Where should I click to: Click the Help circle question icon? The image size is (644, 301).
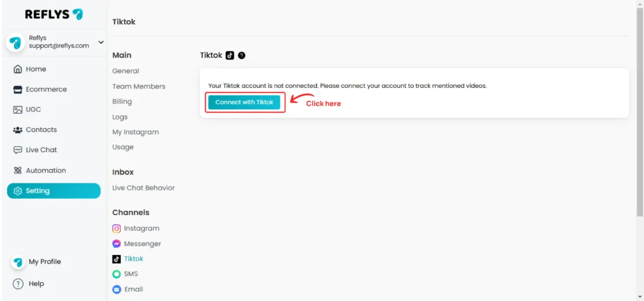(18, 284)
